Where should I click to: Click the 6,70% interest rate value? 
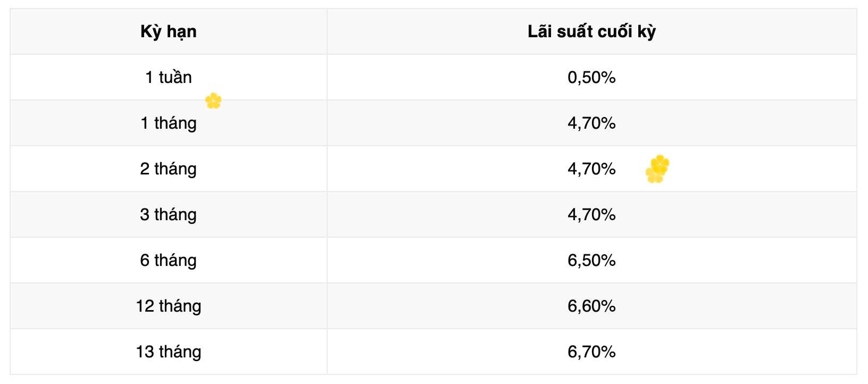click(591, 352)
